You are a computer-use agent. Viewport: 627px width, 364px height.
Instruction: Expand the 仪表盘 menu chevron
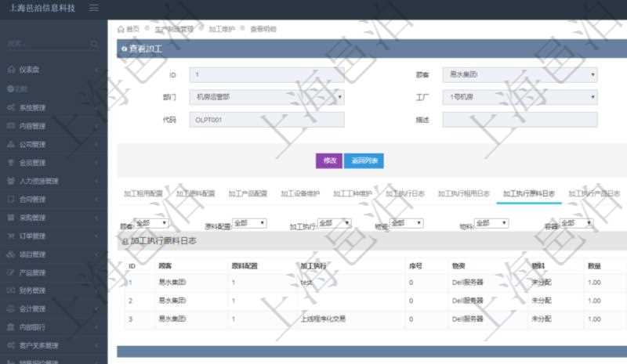click(x=96, y=70)
